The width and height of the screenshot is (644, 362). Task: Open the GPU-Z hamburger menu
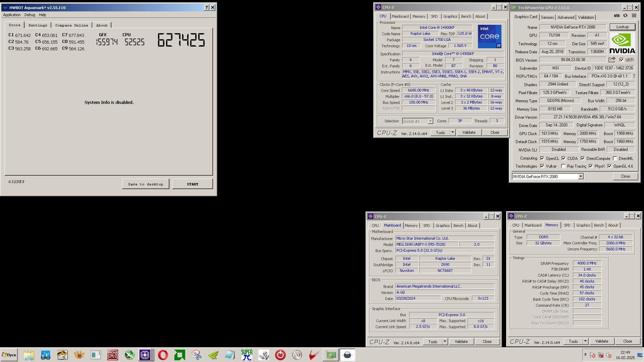634,16
